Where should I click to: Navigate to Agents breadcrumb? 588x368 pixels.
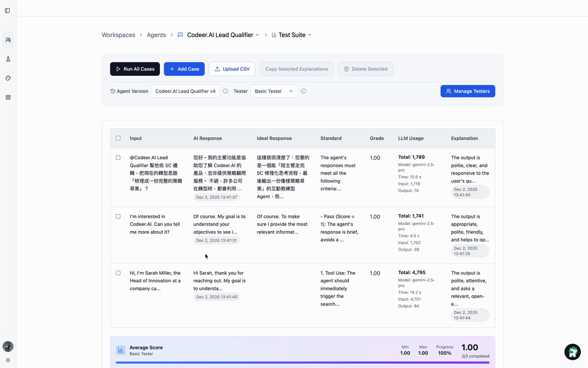click(x=156, y=35)
